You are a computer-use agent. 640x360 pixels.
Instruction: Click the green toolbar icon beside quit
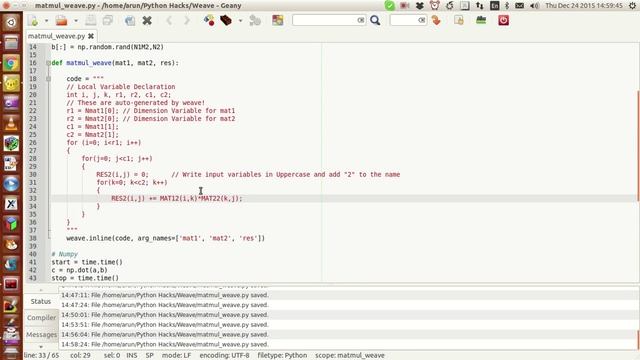tap(481, 20)
